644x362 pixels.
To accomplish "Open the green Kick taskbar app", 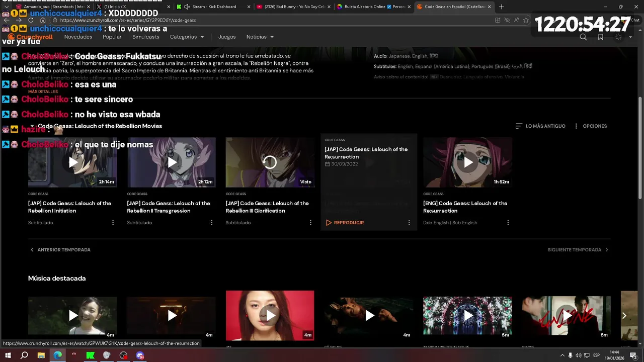I will point(90,355).
